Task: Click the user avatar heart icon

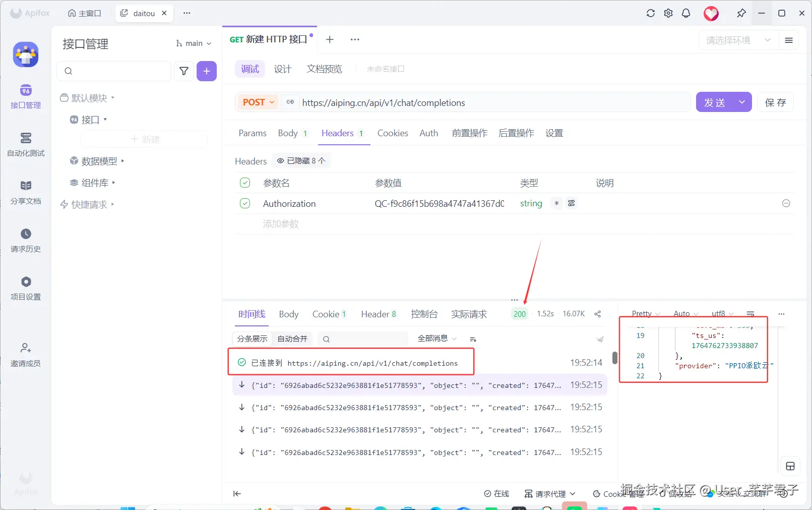Action: [711, 14]
